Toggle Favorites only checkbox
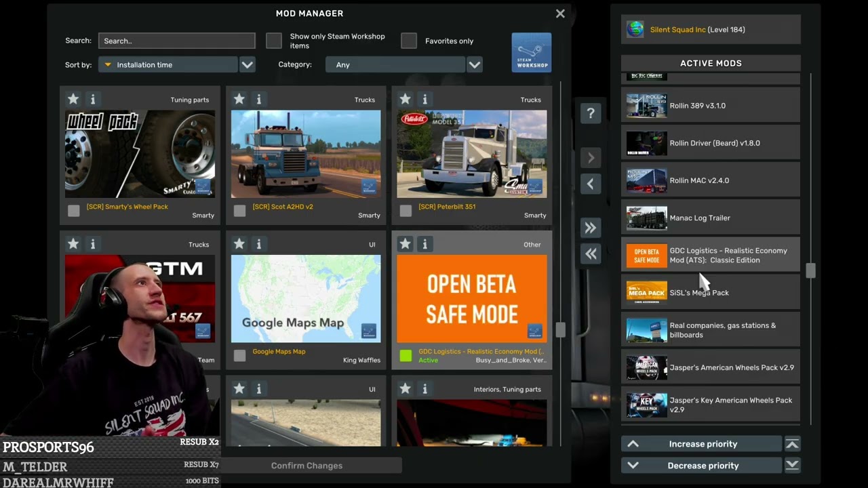The image size is (868, 488). [x=409, y=41]
